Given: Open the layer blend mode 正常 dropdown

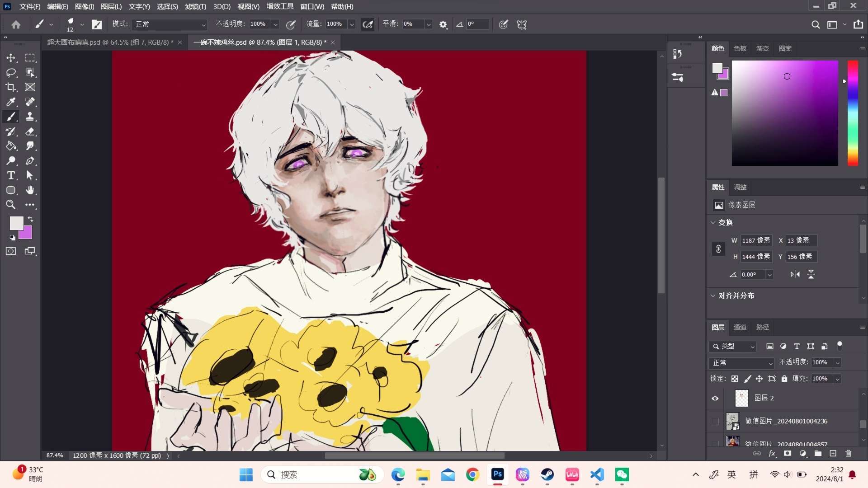Looking at the screenshot, I should point(741,362).
